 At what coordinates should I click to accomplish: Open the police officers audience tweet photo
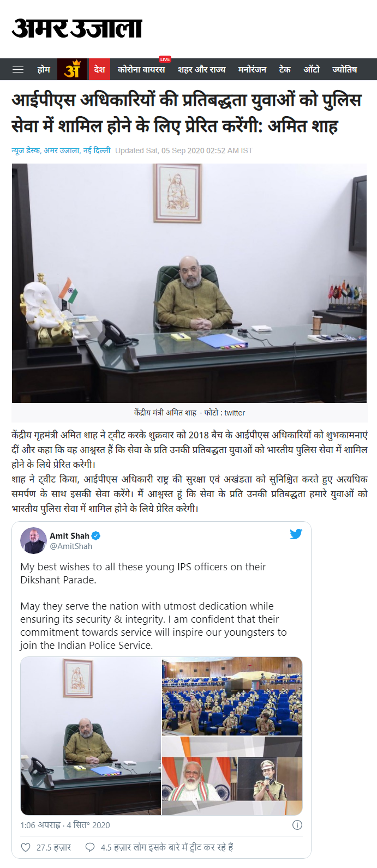coord(232,696)
